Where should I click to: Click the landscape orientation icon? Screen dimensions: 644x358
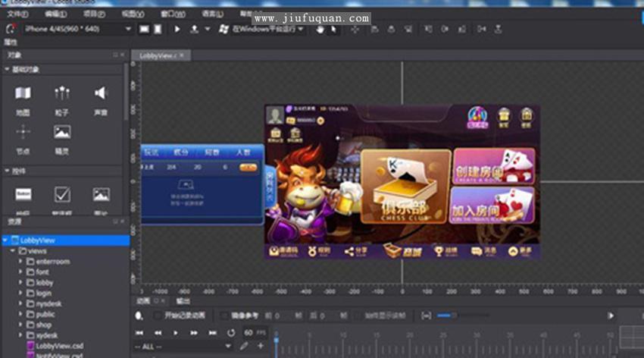[144, 29]
